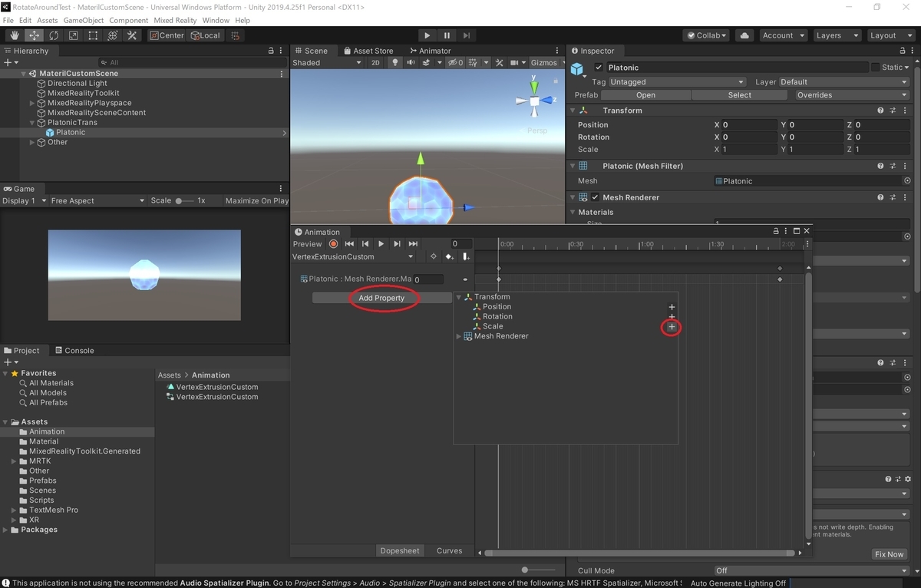Click the prefab Select button
Screen dimensions: 921x588
point(740,95)
